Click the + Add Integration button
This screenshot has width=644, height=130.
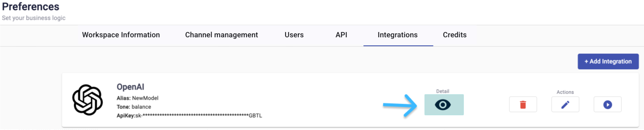pyautogui.click(x=608, y=61)
